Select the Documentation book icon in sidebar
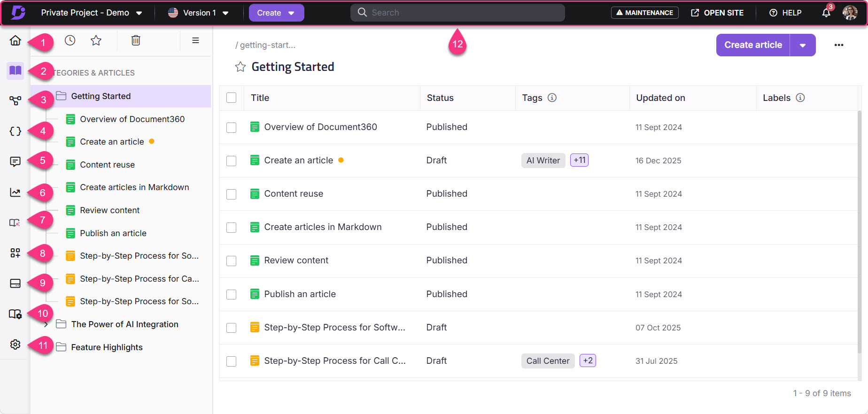This screenshot has width=868, height=414. (x=15, y=70)
